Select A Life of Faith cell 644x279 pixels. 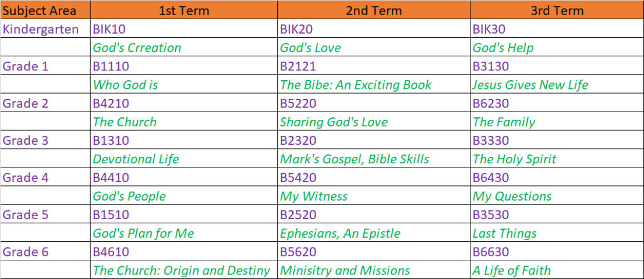[511, 271]
